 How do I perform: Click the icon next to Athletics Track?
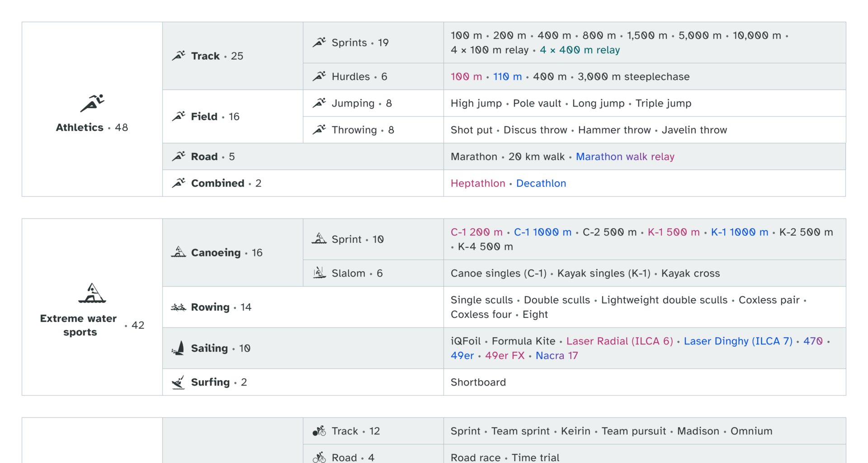tap(179, 56)
